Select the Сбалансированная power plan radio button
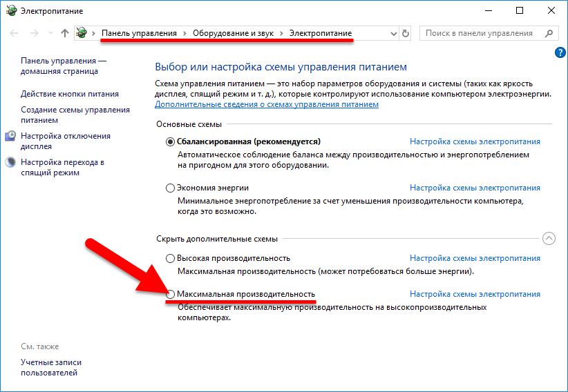The image size is (568, 392). coord(171,141)
